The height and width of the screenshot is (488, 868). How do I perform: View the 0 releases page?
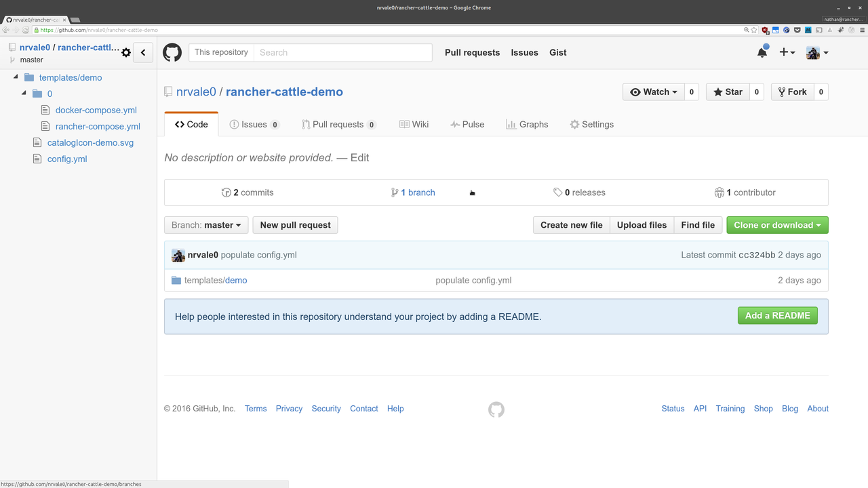[x=579, y=192]
